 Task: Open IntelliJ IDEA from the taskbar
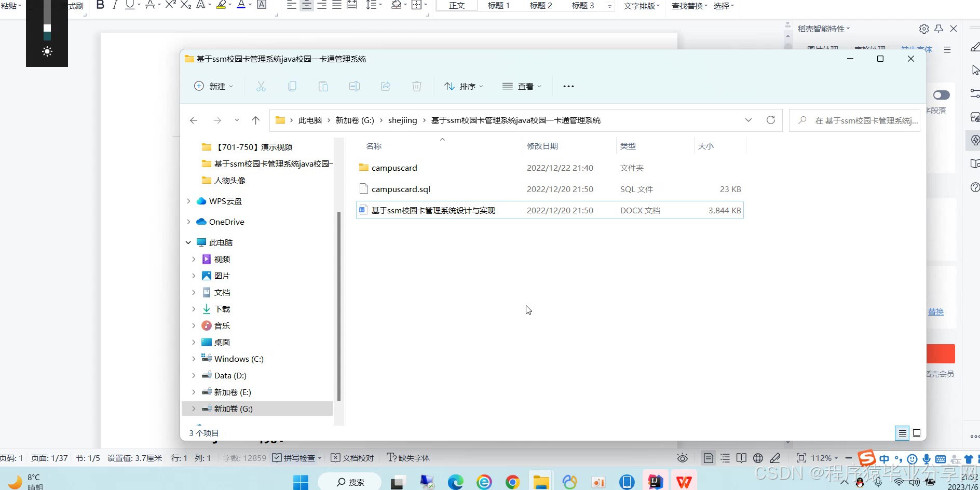655,482
